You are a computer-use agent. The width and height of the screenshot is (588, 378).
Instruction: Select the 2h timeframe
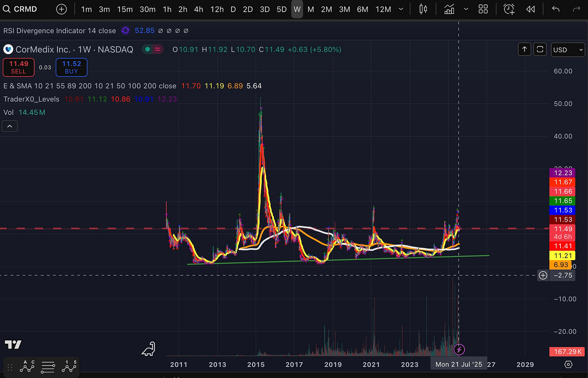click(x=183, y=9)
